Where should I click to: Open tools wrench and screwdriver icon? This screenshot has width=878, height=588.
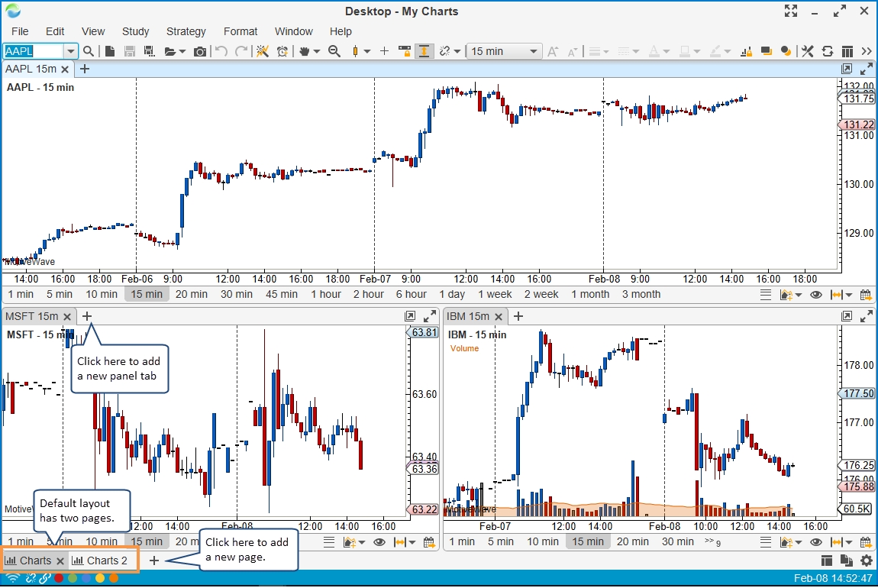807,51
